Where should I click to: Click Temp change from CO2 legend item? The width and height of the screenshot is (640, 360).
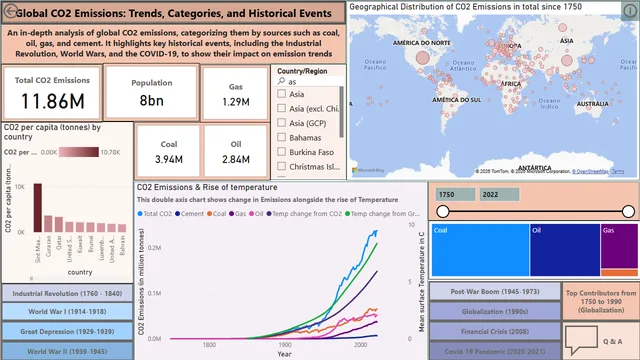click(x=304, y=213)
